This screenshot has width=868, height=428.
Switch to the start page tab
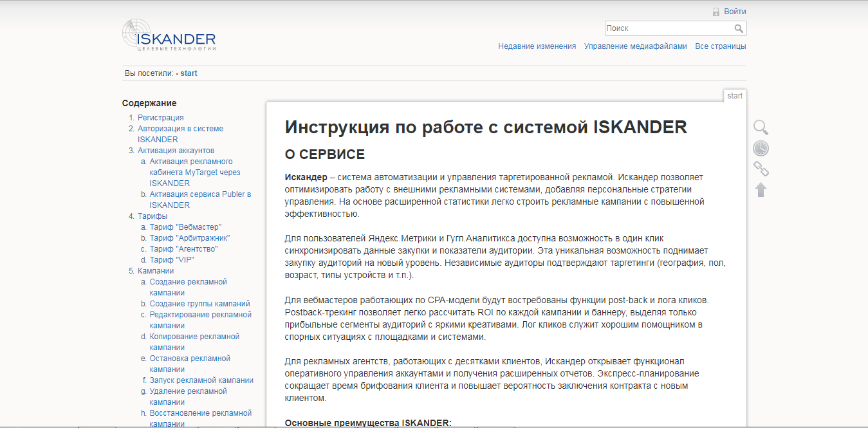735,95
